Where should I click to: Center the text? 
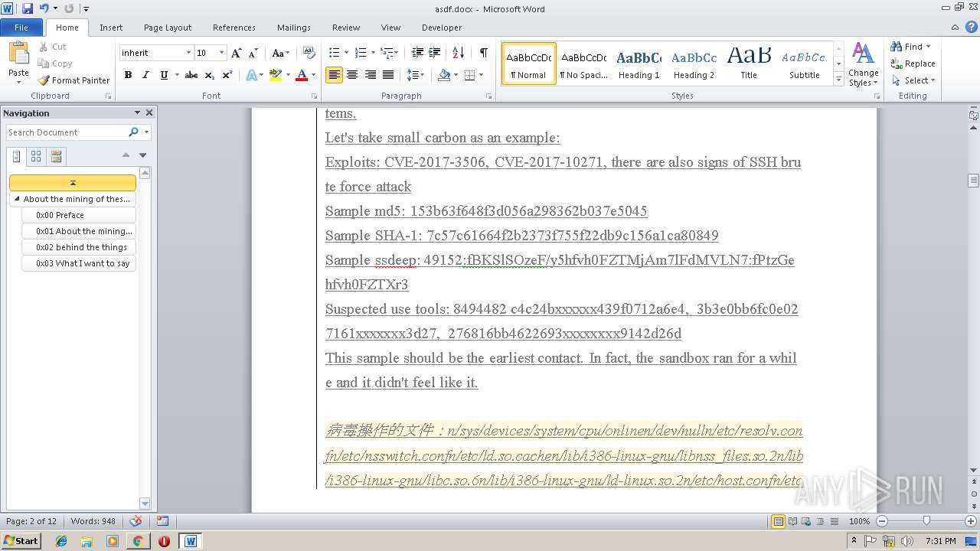pos(352,75)
